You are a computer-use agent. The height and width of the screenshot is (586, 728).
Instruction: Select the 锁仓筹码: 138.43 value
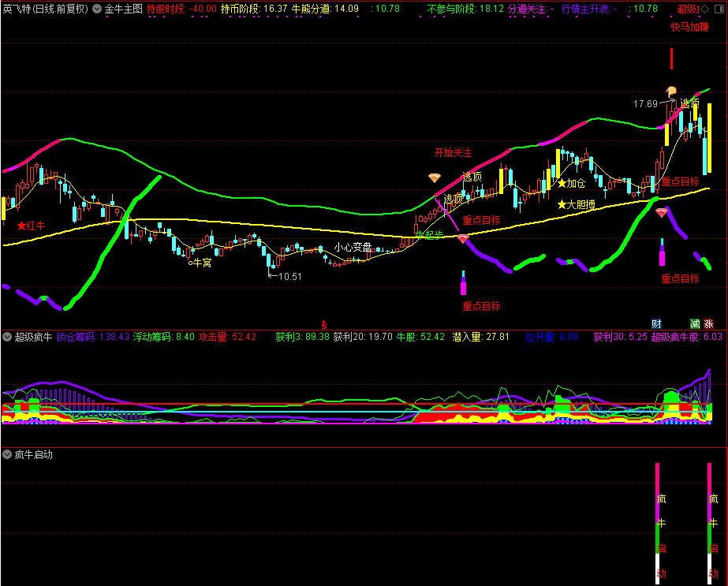click(93, 337)
